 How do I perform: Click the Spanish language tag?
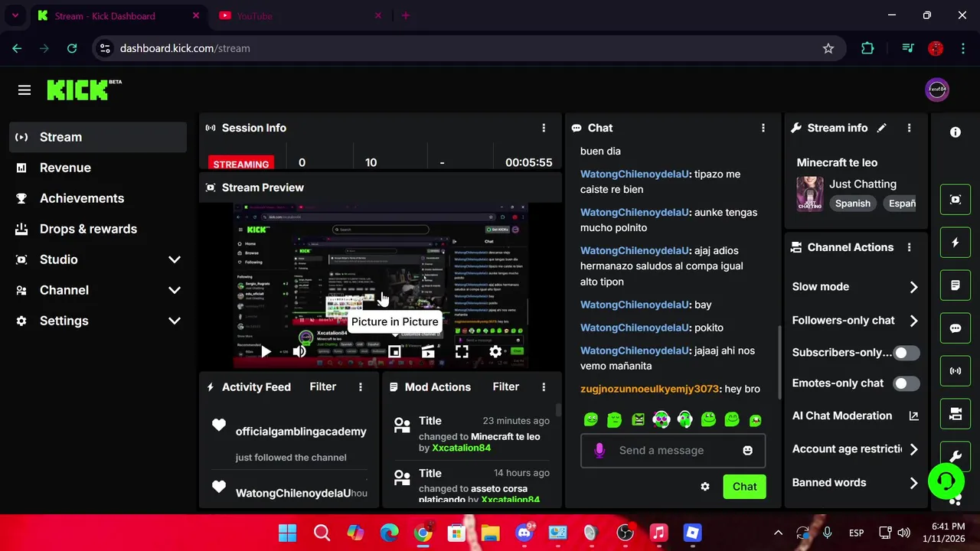[x=852, y=204]
